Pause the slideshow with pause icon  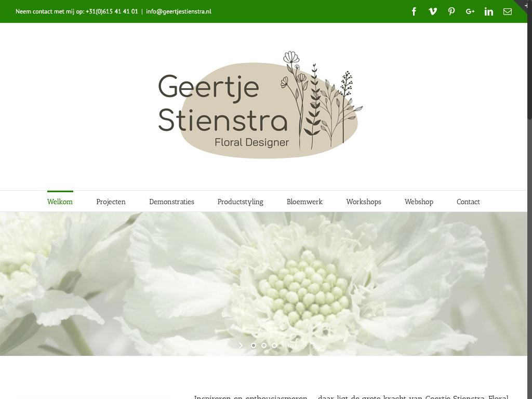(288, 345)
